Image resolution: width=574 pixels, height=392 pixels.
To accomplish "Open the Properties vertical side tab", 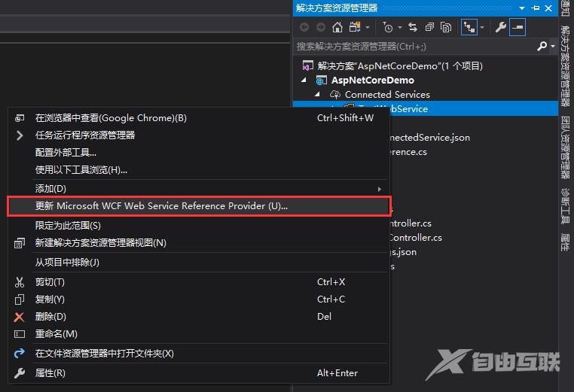I will [566, 242].
